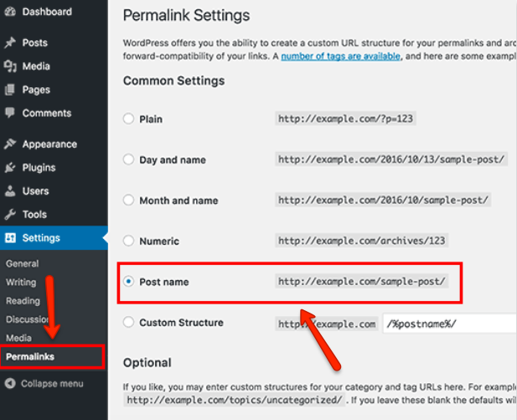Screen dimensions: 517x420
Task: Click the Plugins plug icon
Action: (10, 168)
